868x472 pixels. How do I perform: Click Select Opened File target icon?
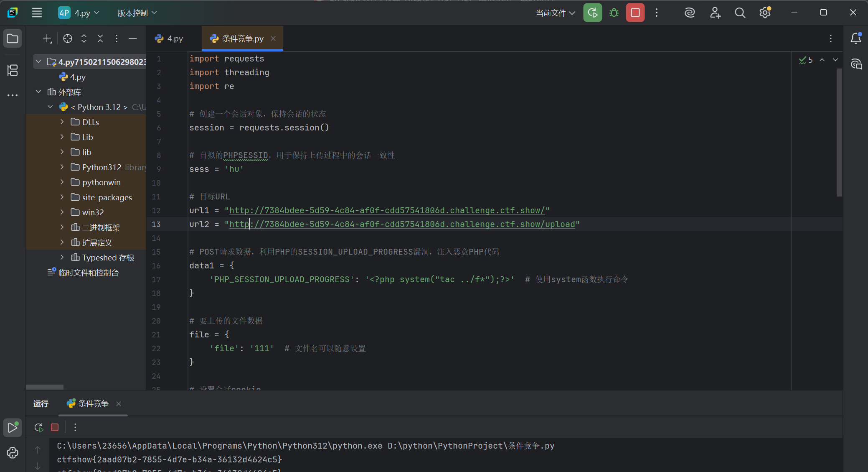tap(68, 38)
